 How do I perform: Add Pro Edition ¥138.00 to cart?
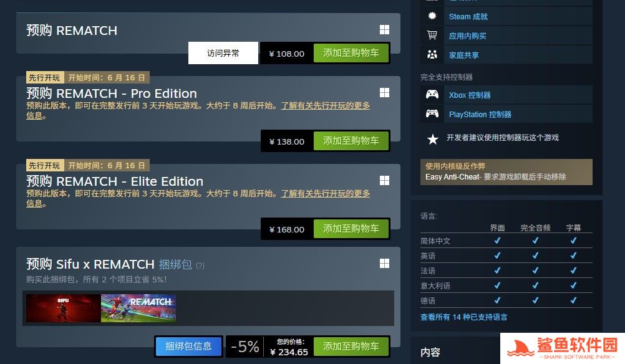[x=351, y=141]
